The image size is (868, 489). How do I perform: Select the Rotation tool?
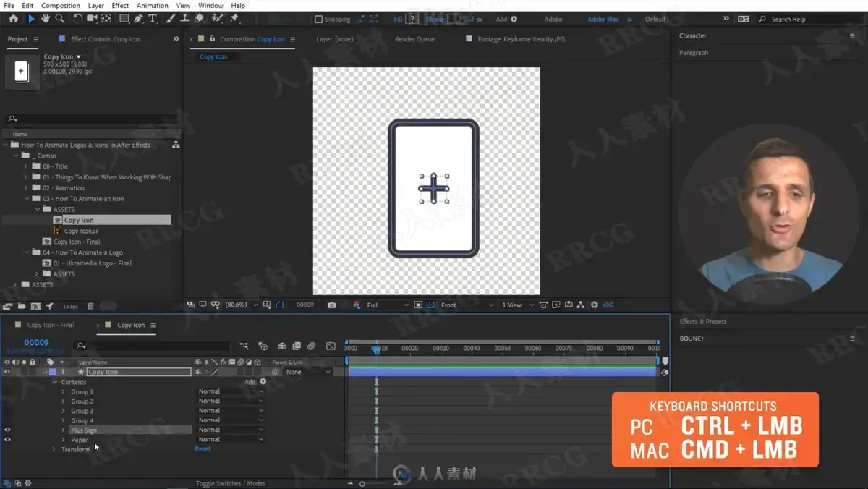click(77, 19)
